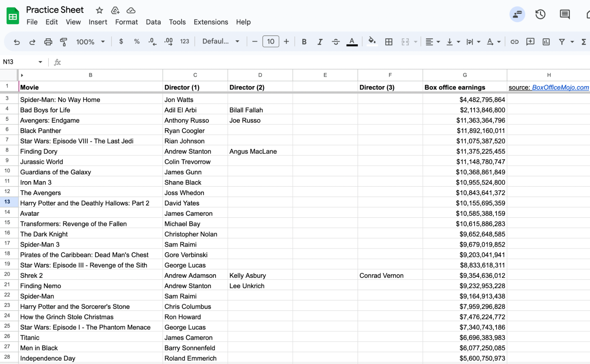Click the Insert link icon
590x364 pixels.
[514, 42]
